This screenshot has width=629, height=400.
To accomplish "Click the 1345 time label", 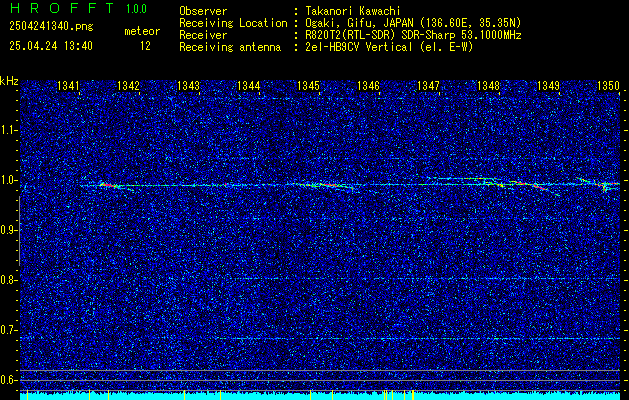I will [308, 85].
